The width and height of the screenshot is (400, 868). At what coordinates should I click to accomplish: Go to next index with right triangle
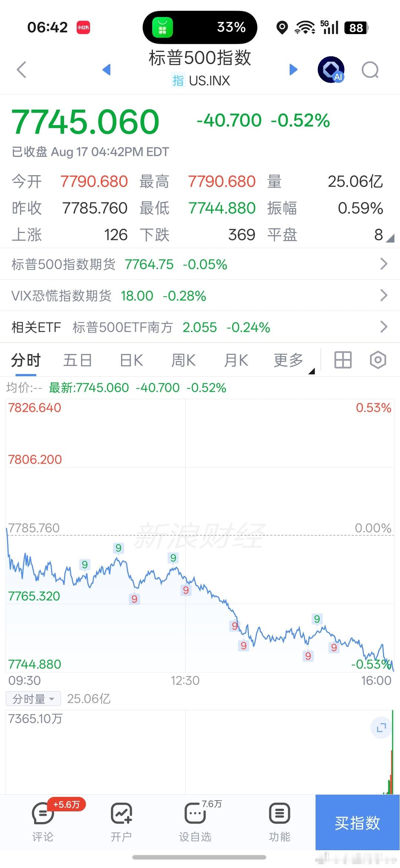(293, 69)
